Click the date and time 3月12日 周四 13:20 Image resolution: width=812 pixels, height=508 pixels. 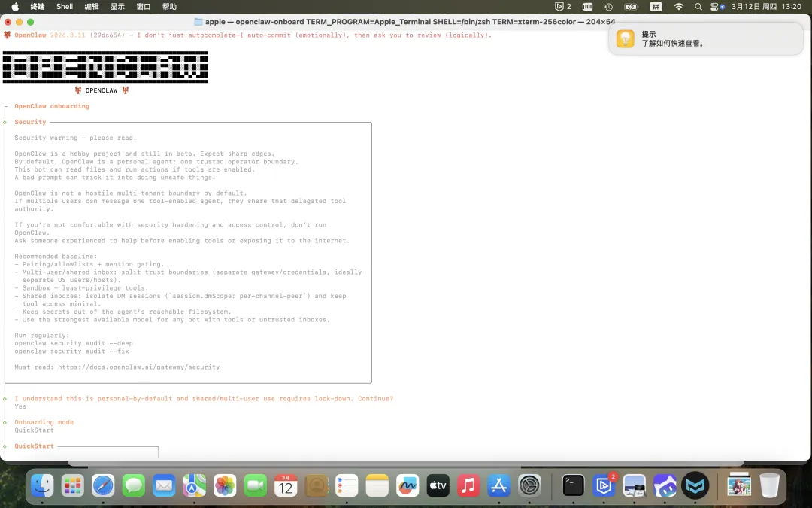(766, 6)
